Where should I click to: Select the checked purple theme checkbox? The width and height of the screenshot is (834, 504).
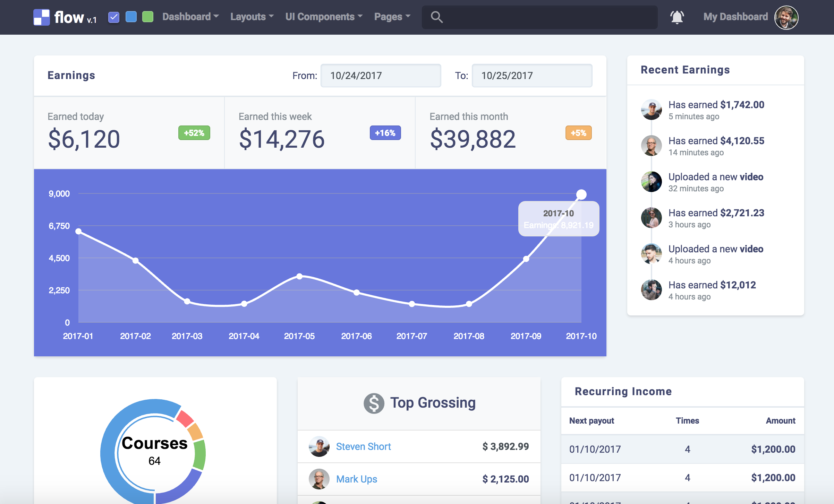pos(114,17)
